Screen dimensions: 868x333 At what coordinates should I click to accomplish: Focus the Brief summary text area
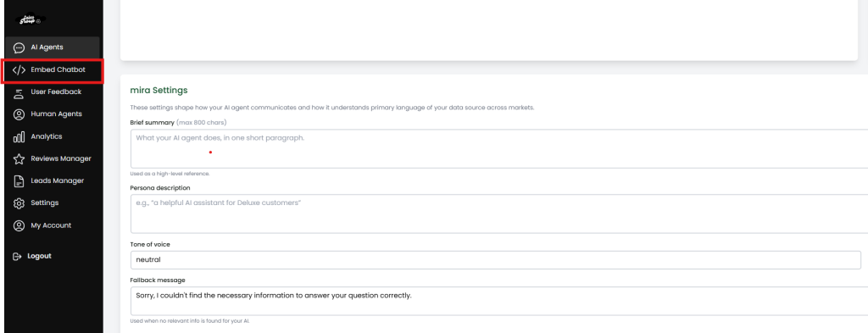[498, 149]
